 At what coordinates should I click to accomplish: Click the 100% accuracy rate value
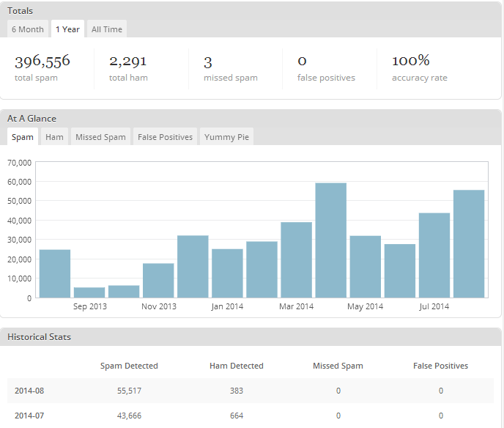[x=411, y=61]
